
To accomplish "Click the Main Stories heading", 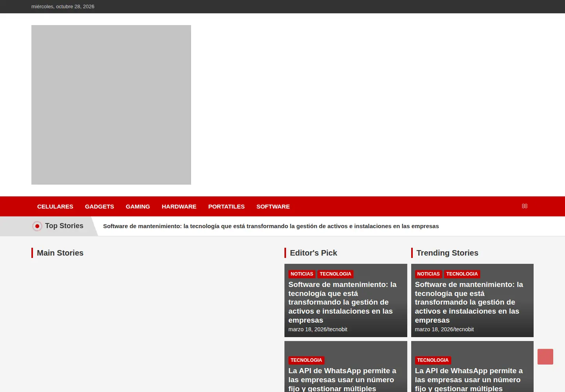I will click(x=60, y=253).
